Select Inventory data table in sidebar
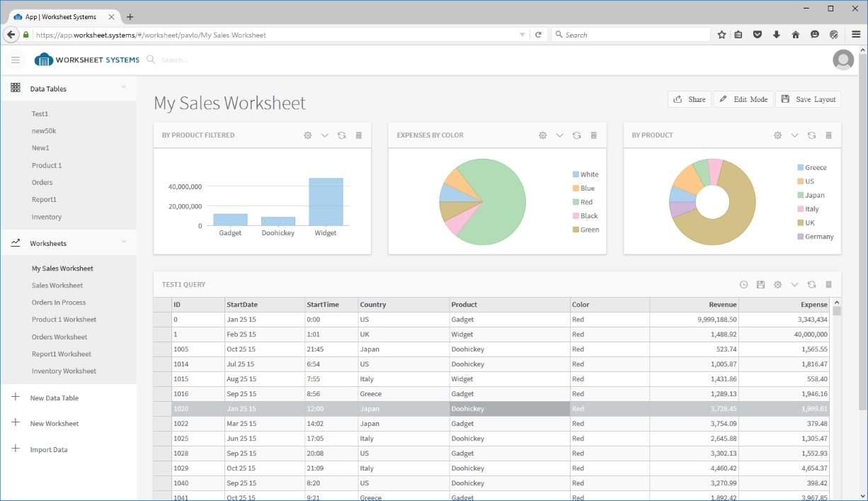Image resolution: width=868 pixels, height=501 pixels. point(47,217)
